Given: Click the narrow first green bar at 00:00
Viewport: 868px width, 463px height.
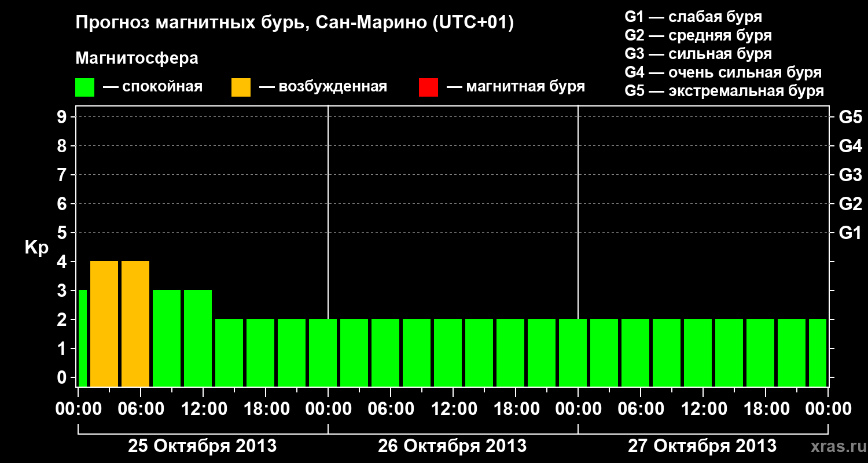Looking at the screenshot, I should point(82,338).
